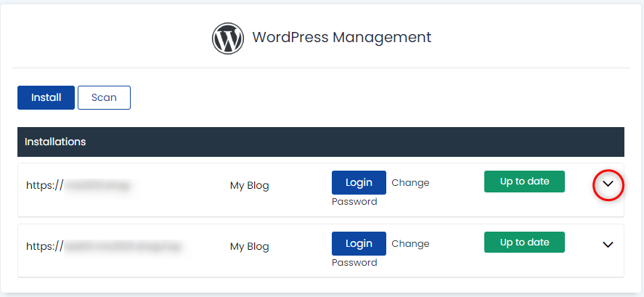Click the second row's My Blog title

point(249,246)
